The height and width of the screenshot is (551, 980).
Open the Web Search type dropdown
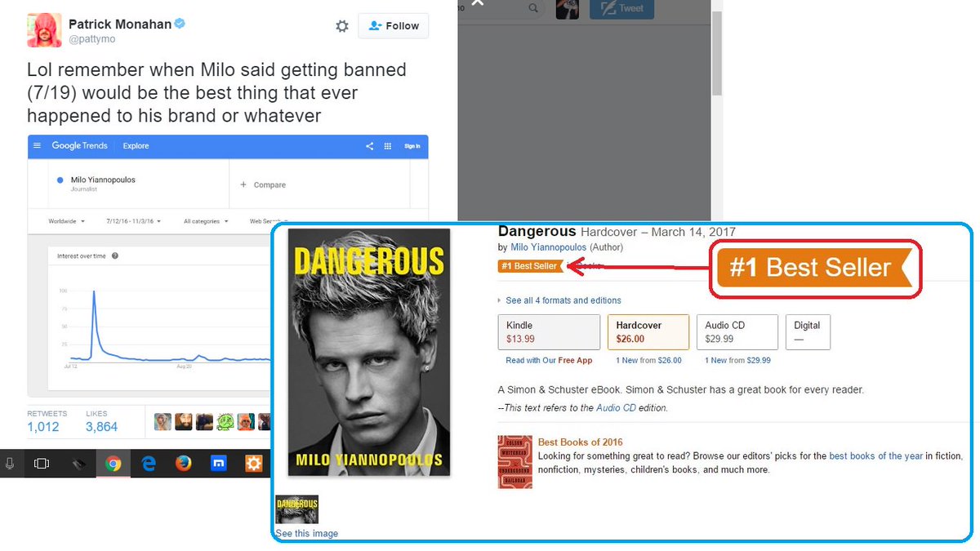pyautogui.click(x=268, y=221)
